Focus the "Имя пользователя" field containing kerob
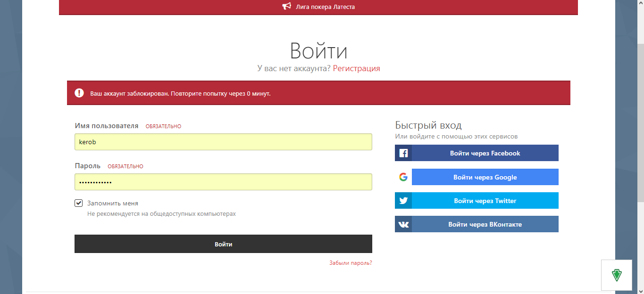Viewport: 644px width, 294px height. (x=223, y=142)
